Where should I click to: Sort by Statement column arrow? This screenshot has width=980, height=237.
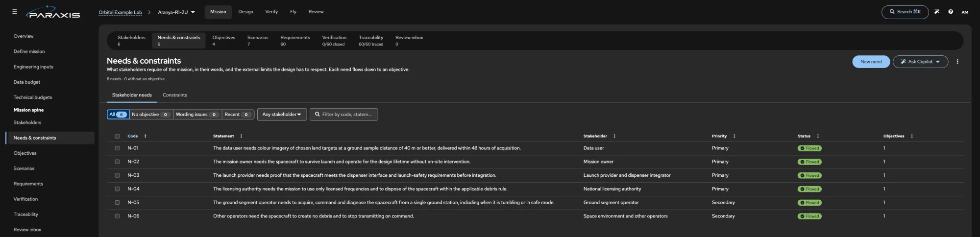[x=241, y=136]
